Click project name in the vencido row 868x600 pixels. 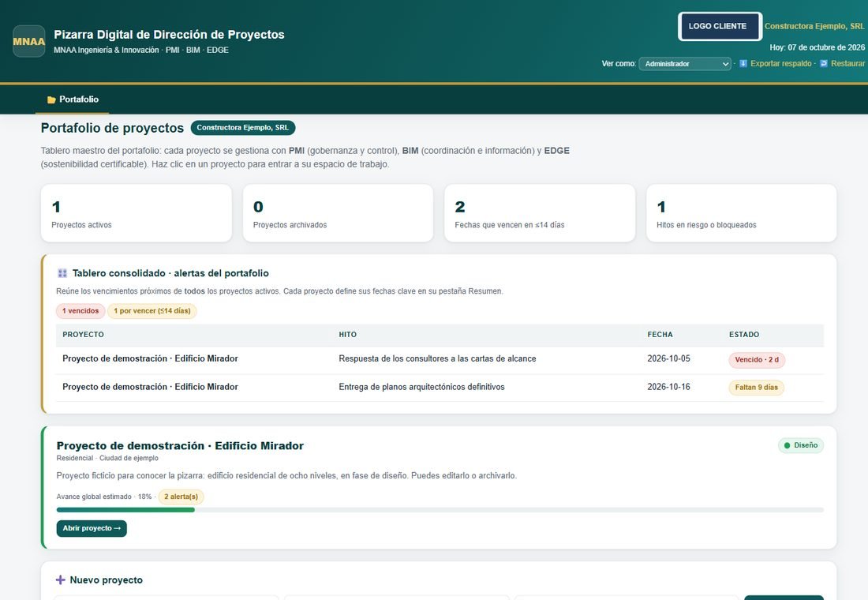click(150, 359)
